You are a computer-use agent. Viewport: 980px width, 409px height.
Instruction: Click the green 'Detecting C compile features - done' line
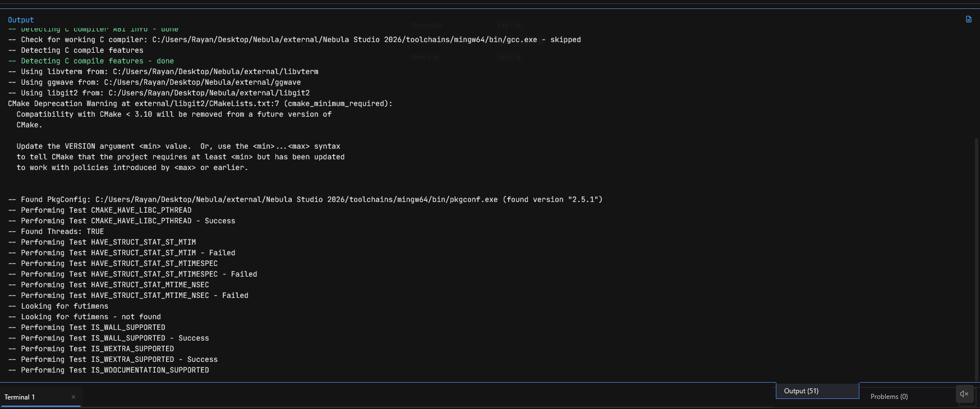point(91,61)
